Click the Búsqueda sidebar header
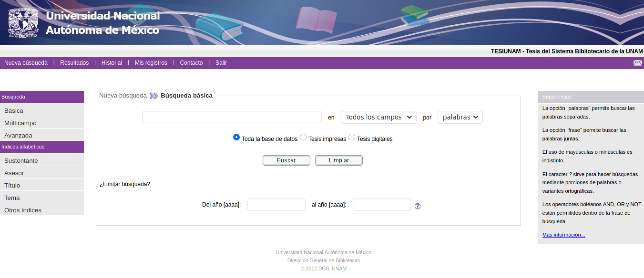Screen dimensions: 644x278 [42, 97]
